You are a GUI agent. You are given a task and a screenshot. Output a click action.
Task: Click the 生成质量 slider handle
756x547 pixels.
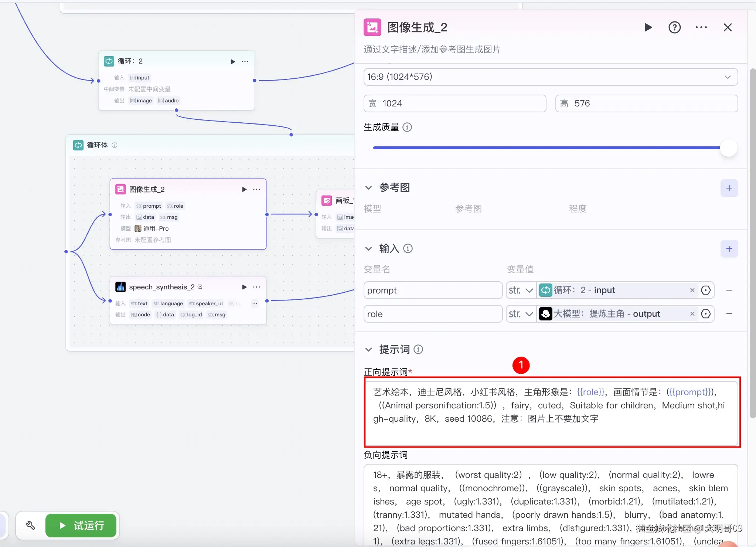(x=728, y=148)
